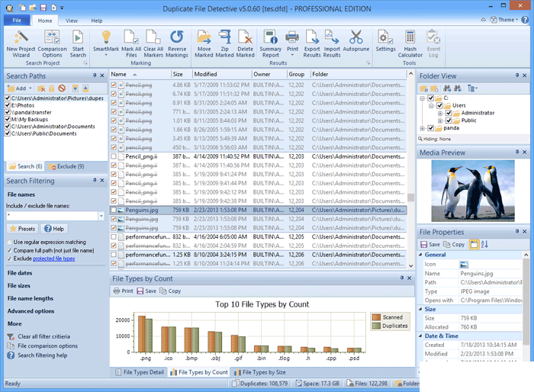Toggle the M:\My Backups path checkbox
This screenshot has width=534, height=392.
click(8, 119)
